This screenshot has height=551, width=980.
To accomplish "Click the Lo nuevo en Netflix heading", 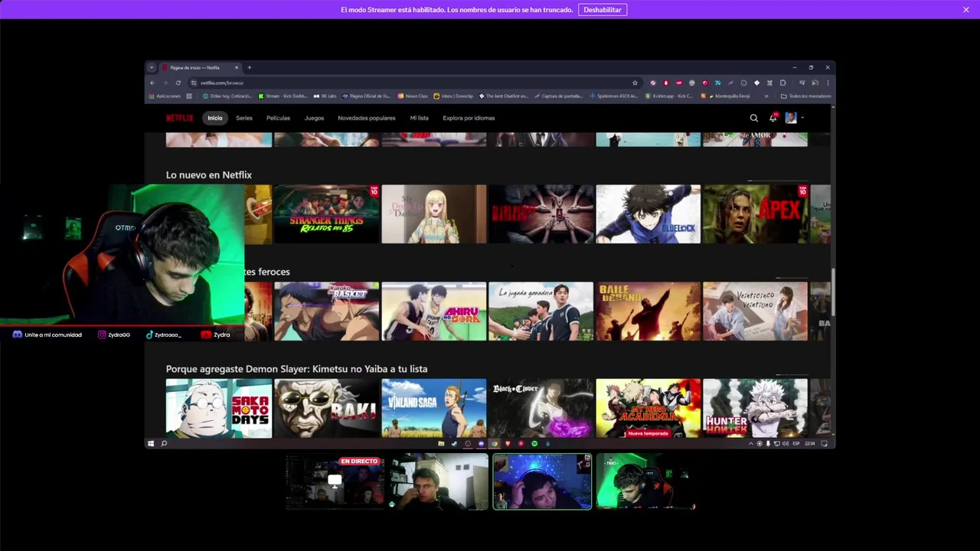I will (209, 175).
